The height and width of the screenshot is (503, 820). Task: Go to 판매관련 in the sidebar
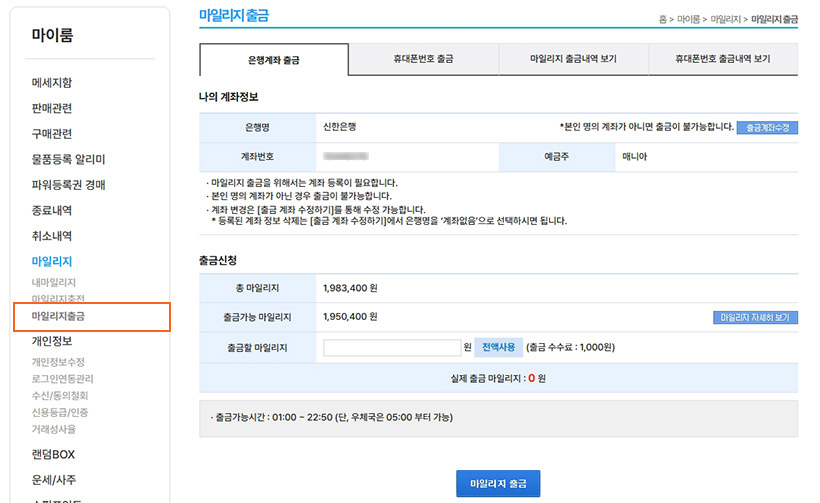52,108
